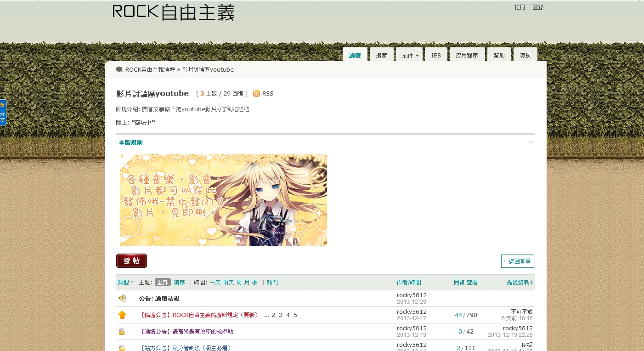Click the ROCK自由主義 site logo
The height and width of the screenshot is (351, 644).
174,12
